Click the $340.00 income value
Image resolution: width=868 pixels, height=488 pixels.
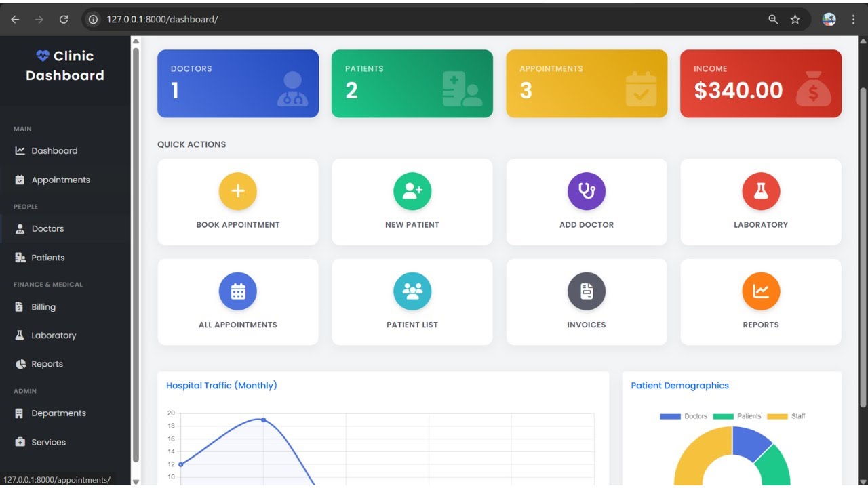[738, 90]
